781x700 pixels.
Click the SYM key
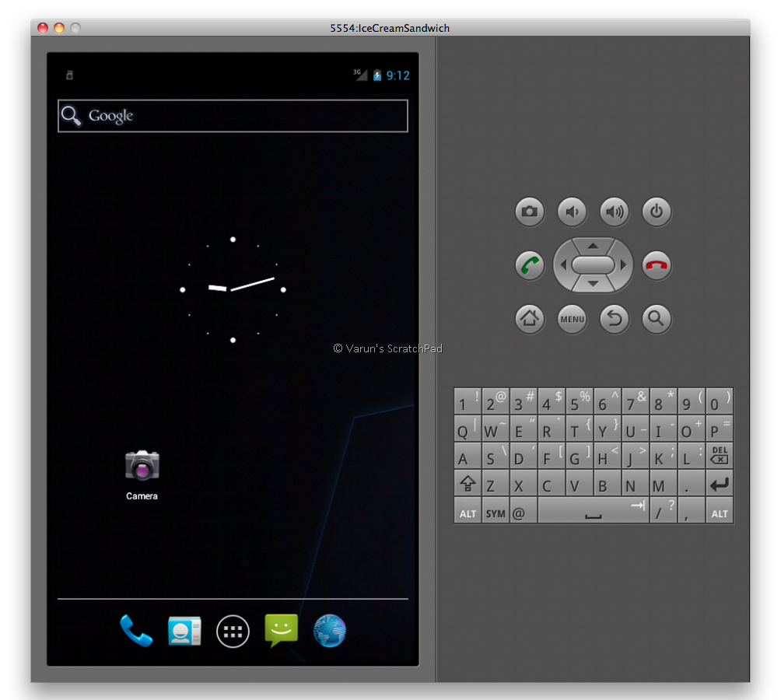(495, 511)
